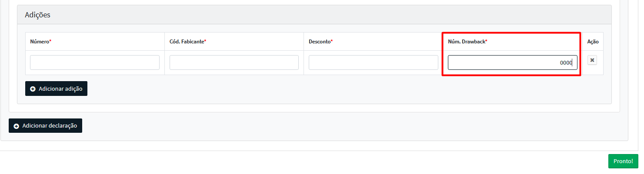Image resolution: width=644 pixels, height=174 pixels.
Task: Click the 0000 text in Núm. Drawback
Action: [566, 62]
